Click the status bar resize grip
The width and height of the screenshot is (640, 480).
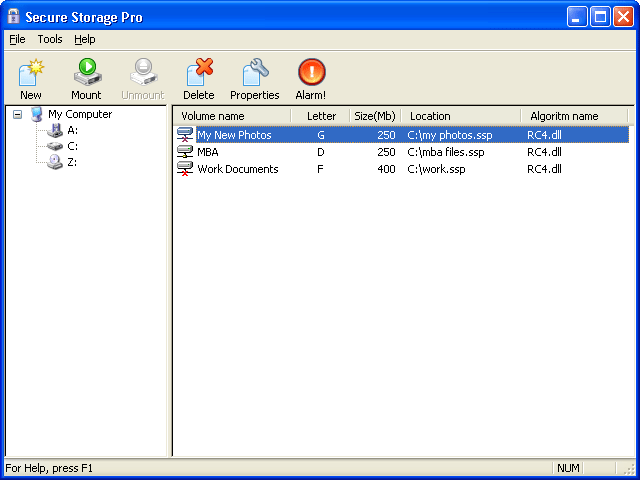[x=630, y=470]
